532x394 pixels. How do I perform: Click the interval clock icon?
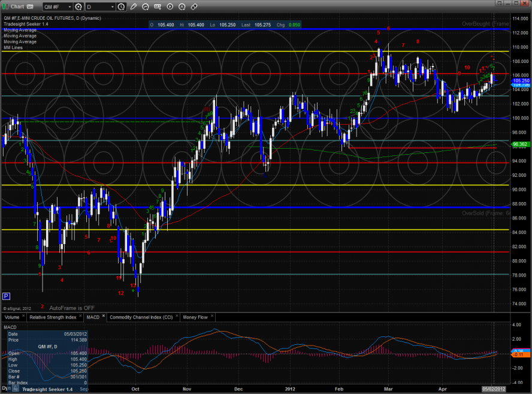pyautogui.click(x=122, y=7)
